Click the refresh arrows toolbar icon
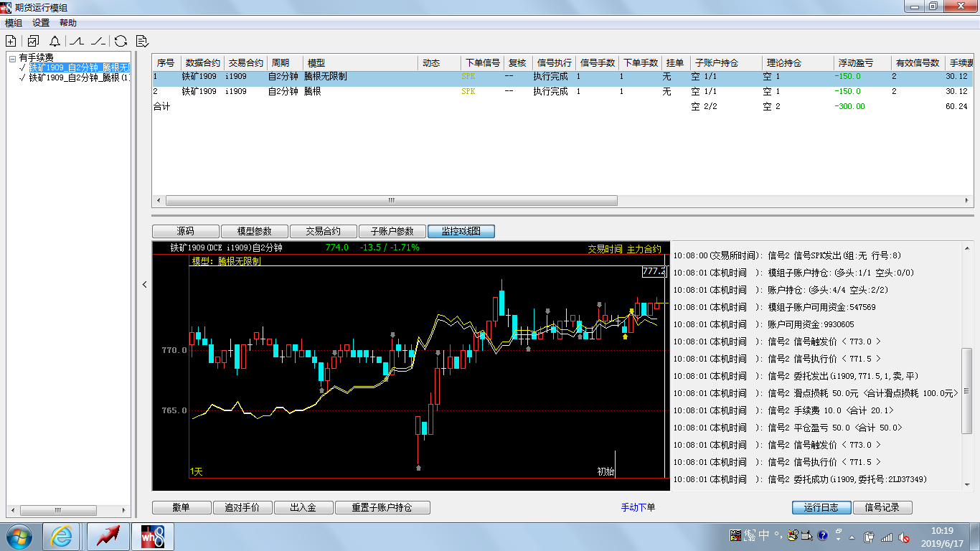The height and width of the screenshot is (551, 980). coord(121,41)
